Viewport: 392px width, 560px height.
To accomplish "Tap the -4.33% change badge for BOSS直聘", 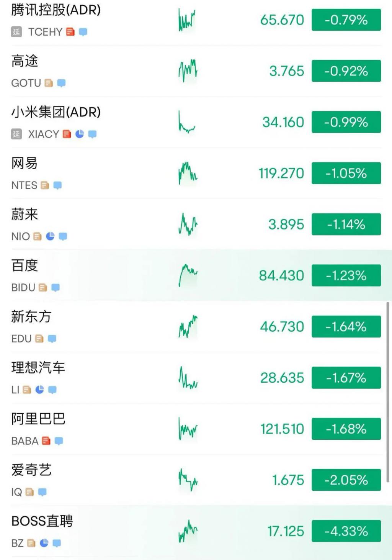I will pos(346,531).
